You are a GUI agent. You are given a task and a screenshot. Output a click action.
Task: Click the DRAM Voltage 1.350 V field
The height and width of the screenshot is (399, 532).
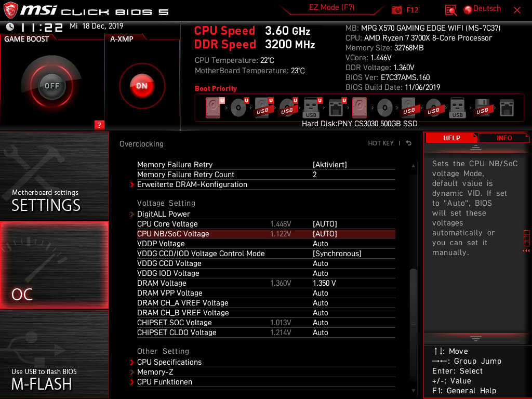point(324,283)
